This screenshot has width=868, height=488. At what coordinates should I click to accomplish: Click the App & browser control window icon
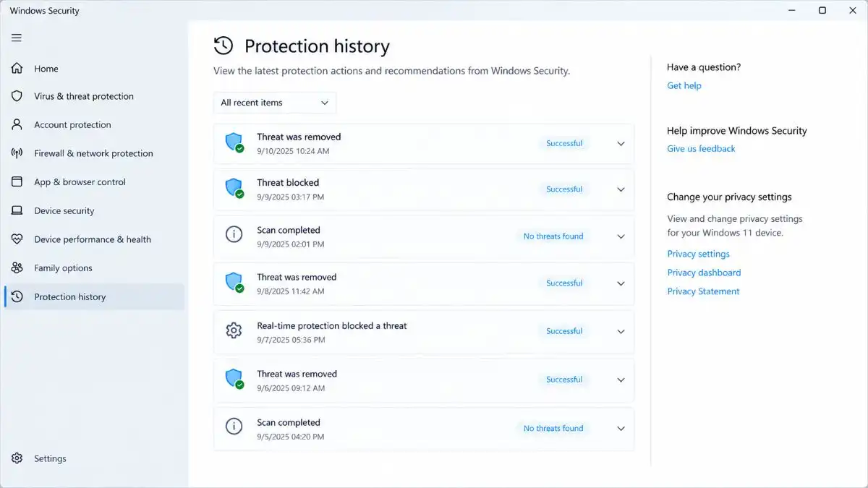click(17, 182)
